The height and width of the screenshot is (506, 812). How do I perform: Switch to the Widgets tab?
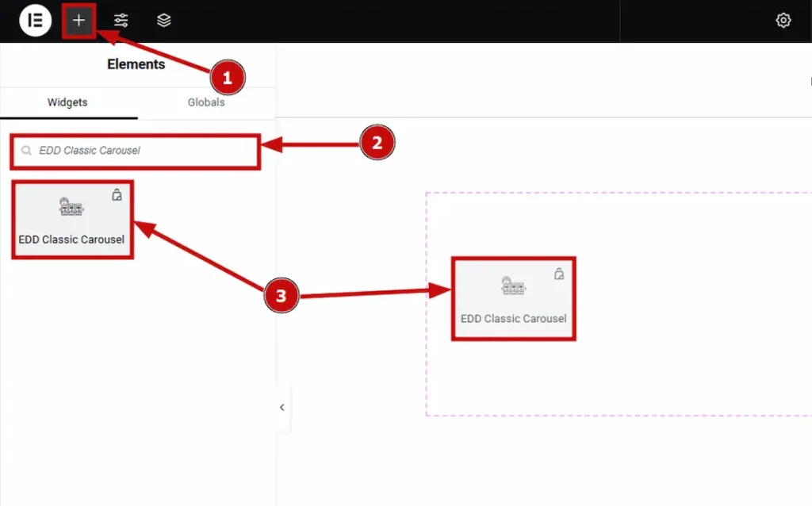(x=67, y=102)
